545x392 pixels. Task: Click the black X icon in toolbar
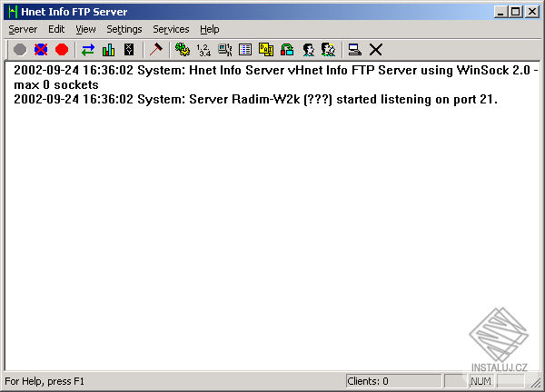(x=376, y=50)
